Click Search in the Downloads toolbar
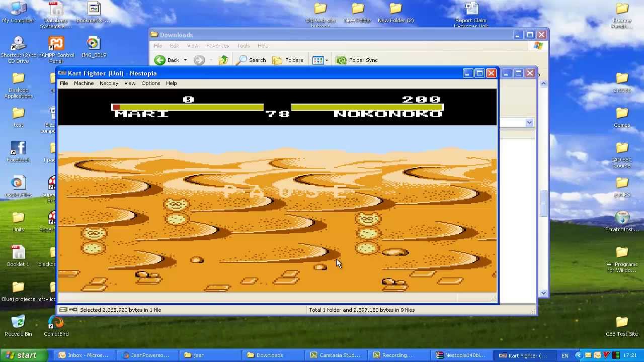The height and width of the screenshot is (362, 644). tap(252, 60)
